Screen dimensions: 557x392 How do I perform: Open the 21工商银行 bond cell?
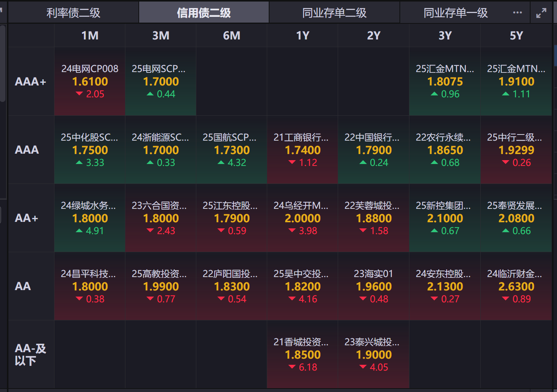[x=302, y=150]
